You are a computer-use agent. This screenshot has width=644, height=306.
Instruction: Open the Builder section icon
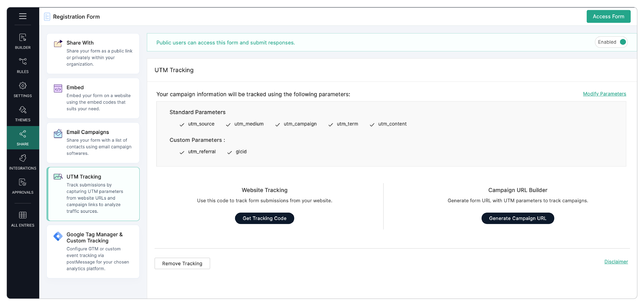click(x=23, y=38)
